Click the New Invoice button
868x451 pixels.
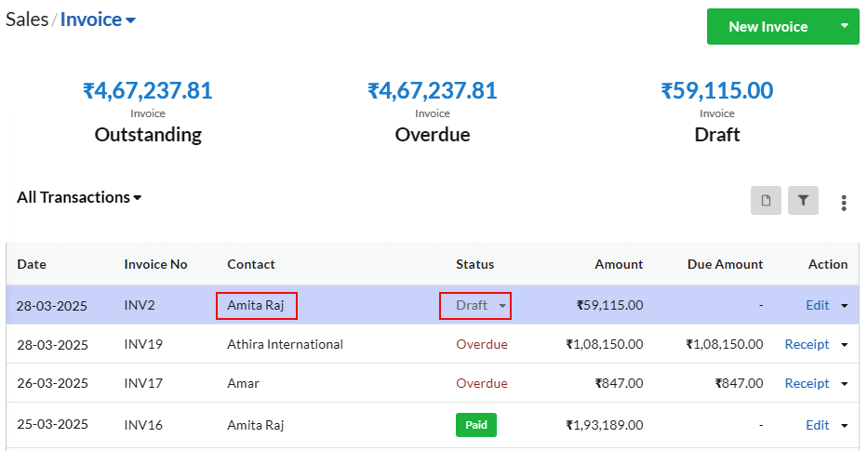[768, 27]
